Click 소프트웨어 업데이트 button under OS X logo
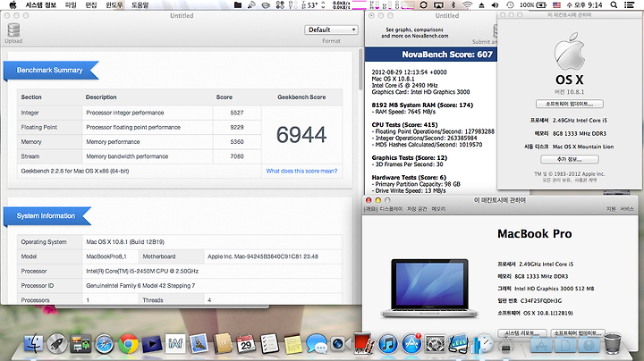The width and height of the screenshot is (644, 361). pyautogui.click(x=569, y=104)
